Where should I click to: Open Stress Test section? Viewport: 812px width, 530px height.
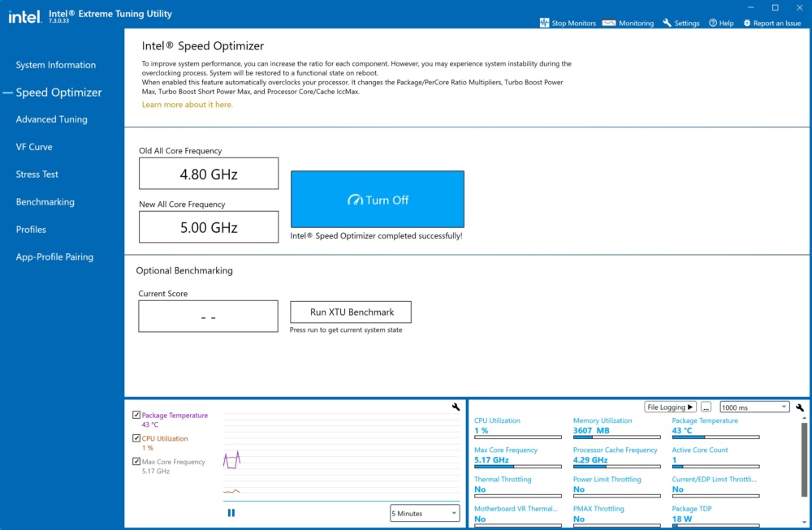(x=37, y=175)
